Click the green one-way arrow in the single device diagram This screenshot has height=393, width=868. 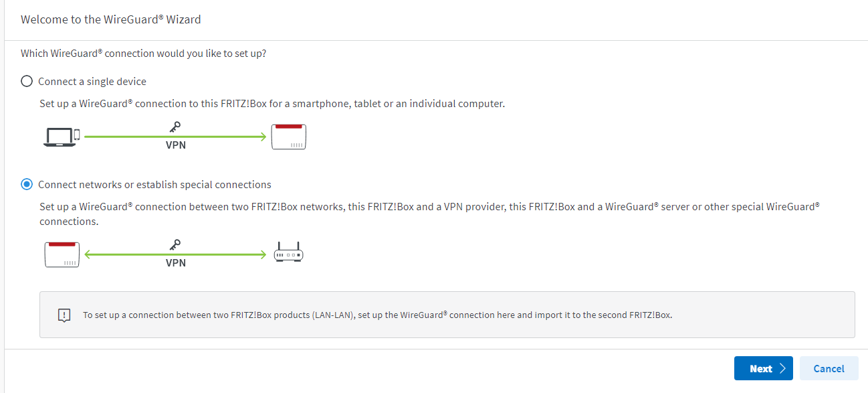(176, 137)
